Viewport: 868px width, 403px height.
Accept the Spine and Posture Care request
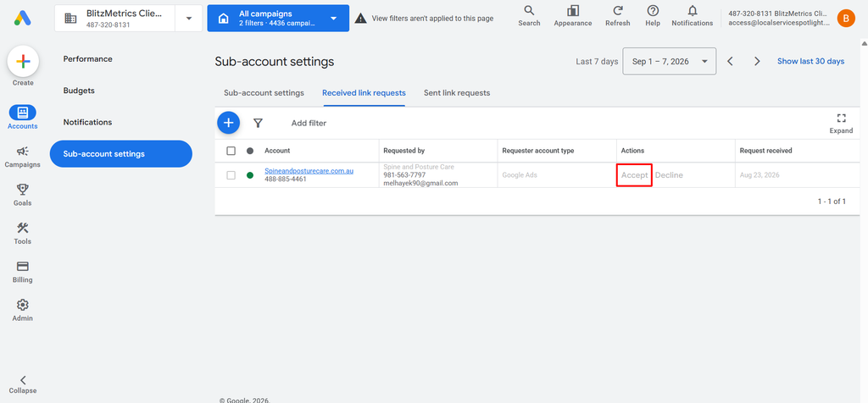[x=634, y=175]
